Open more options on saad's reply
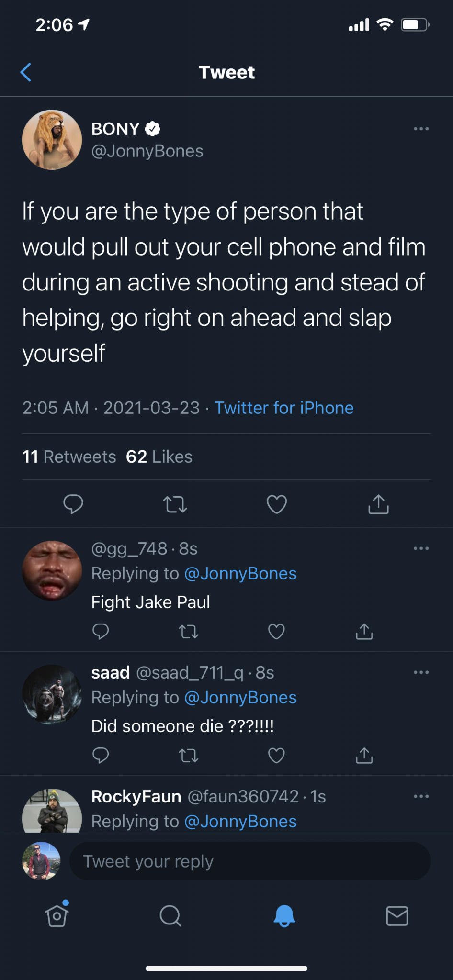The width and height of the screenshot is (453, 980). pos(421,672)
